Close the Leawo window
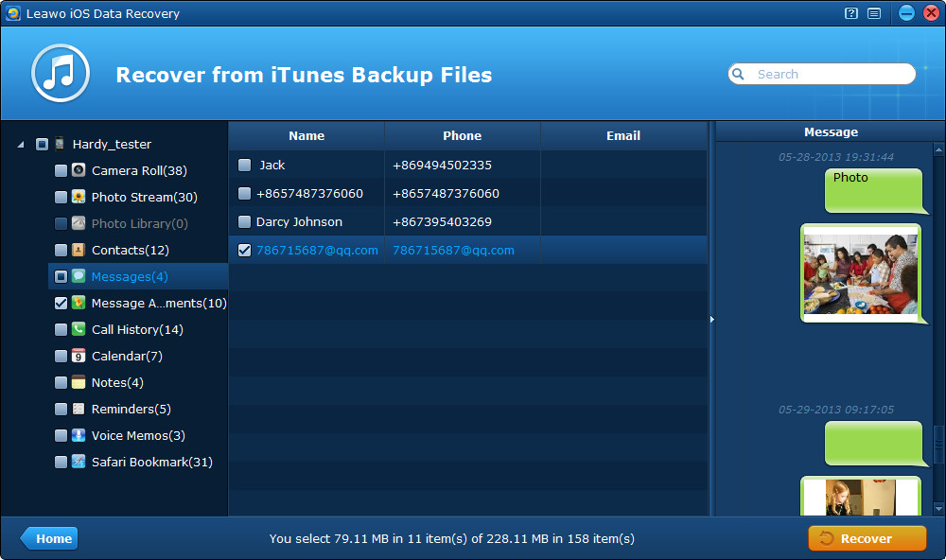946x560 pixels. pos(932,13)
